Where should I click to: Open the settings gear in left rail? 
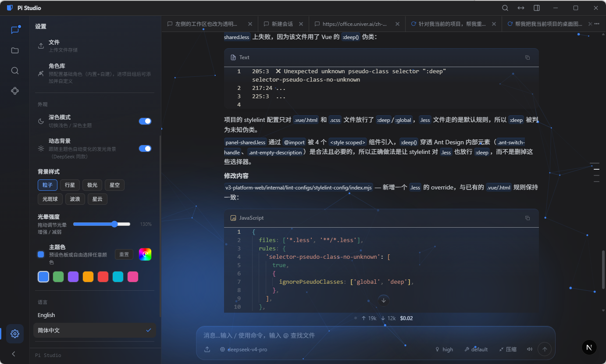click(x=15, y=334)
